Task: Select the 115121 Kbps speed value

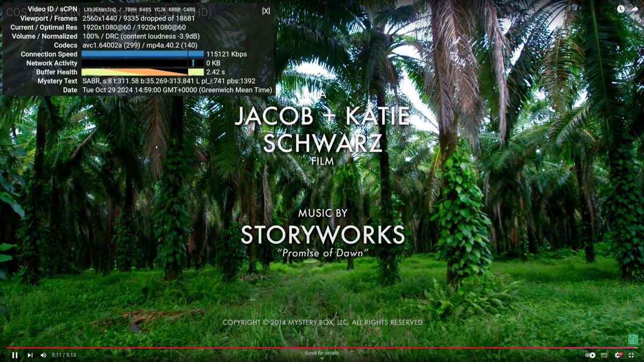Action: (x=226, y=54)
